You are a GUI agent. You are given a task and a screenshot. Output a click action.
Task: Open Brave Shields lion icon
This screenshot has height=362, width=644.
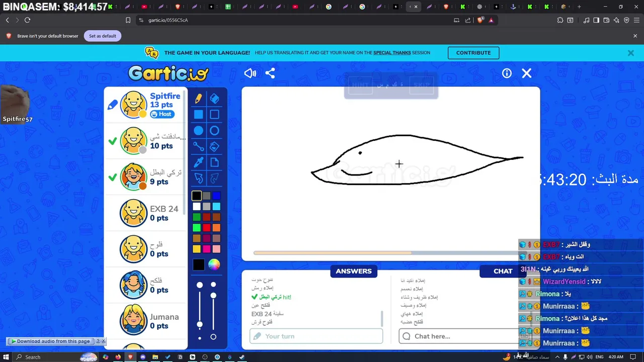(480, 20)
